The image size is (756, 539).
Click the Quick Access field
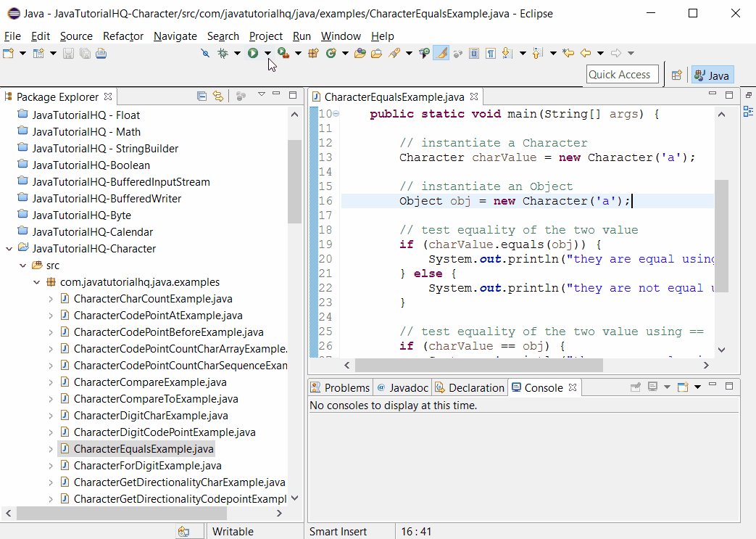pos(622,74)
